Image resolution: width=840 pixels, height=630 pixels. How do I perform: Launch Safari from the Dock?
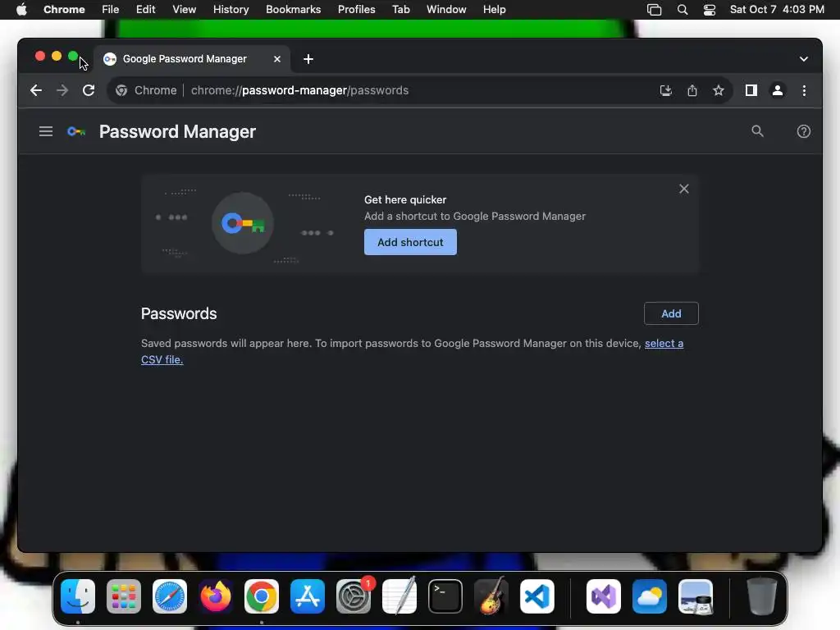click(x=170, y=596)
